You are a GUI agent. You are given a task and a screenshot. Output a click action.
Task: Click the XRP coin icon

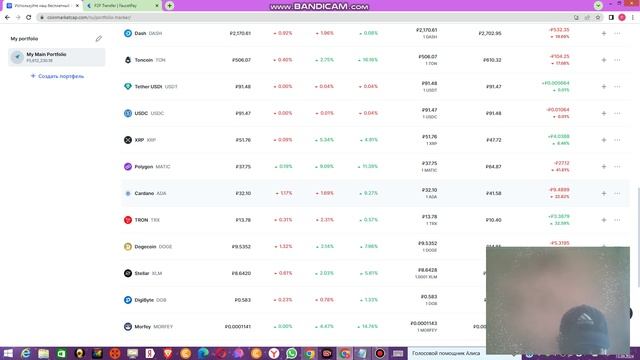[x=128, y=140]
